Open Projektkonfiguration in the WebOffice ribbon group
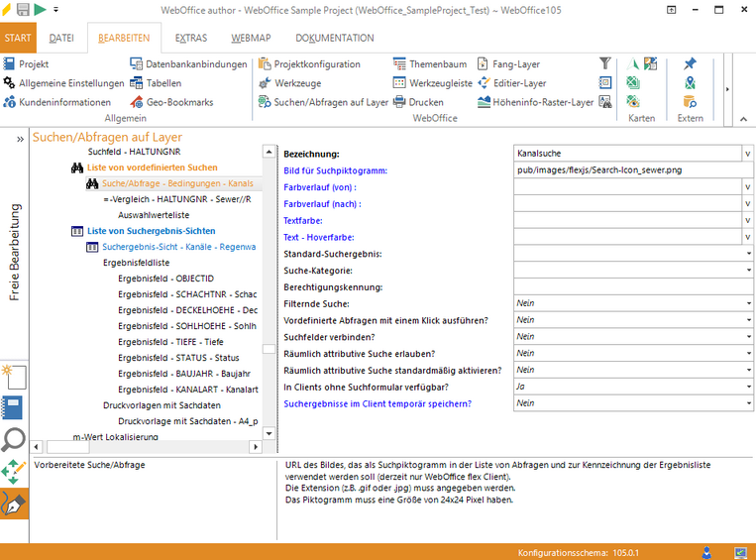 coord(309,64)
